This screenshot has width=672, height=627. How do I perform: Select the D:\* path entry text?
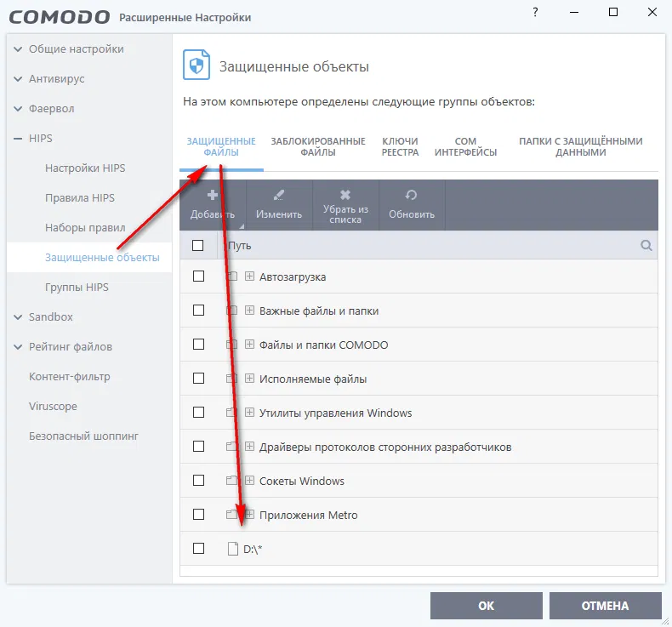point(253,549)
